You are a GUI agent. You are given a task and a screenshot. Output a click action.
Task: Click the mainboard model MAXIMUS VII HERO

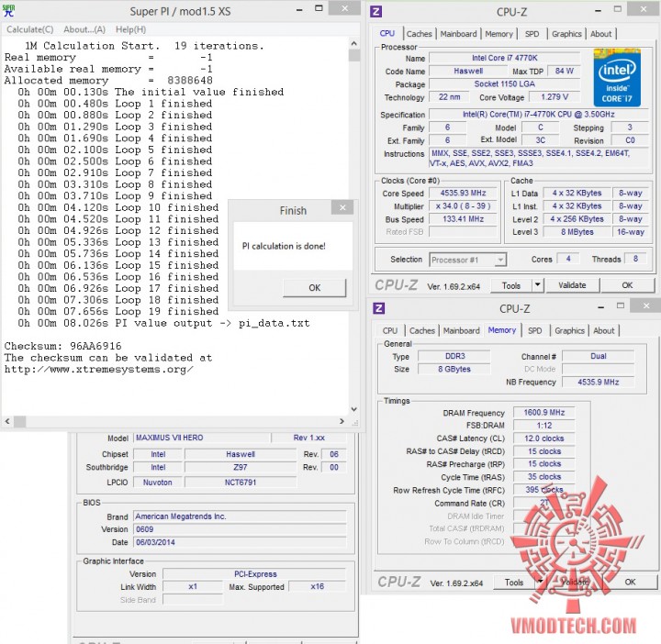pyautogui.click(x=202, y=438)
